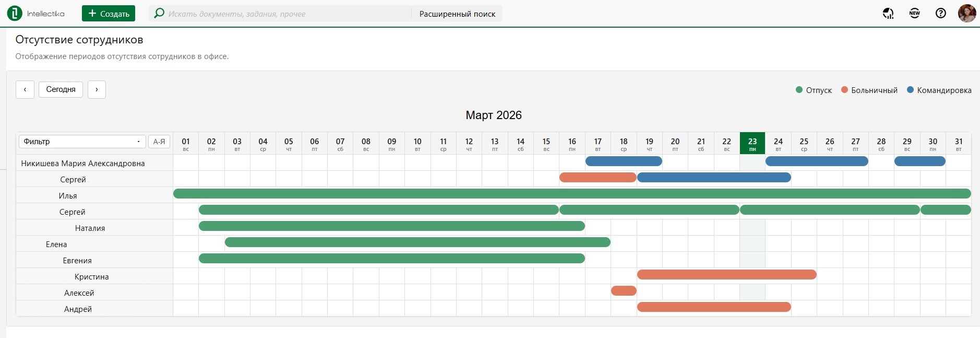
Task: Click the А-Я sort button
Action: pyautogui.click(x=159, y=142)
